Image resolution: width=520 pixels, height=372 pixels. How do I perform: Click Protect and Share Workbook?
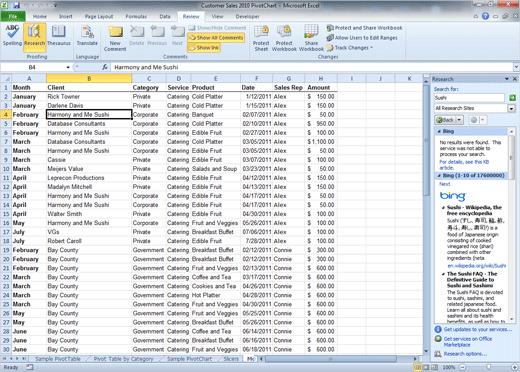pos(364,28)
